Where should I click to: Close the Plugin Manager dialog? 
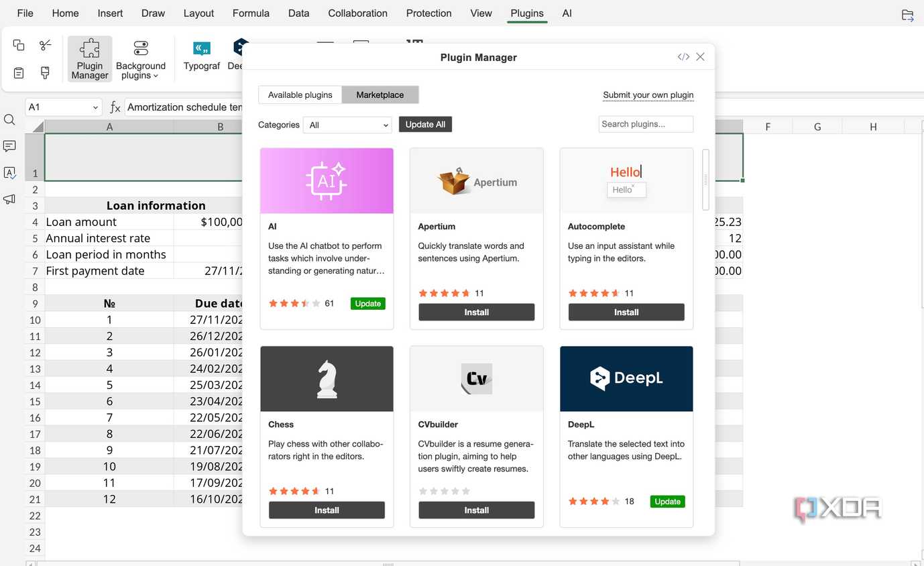click(x=700, y=57)
